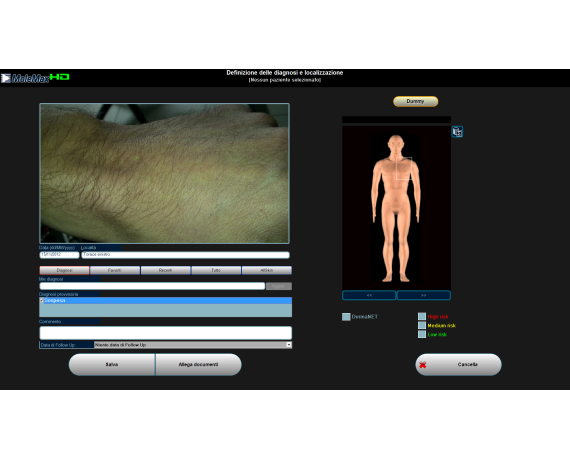Switch to the Tutto tab
Image resolution: width=570 pixels, height=460 pixels.
pos(216,270)
